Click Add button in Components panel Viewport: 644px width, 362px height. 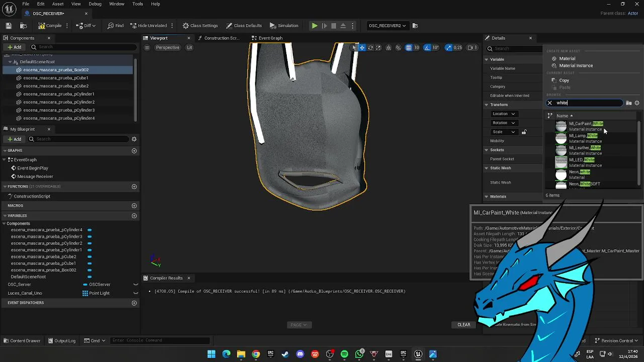tap(14, 47)
